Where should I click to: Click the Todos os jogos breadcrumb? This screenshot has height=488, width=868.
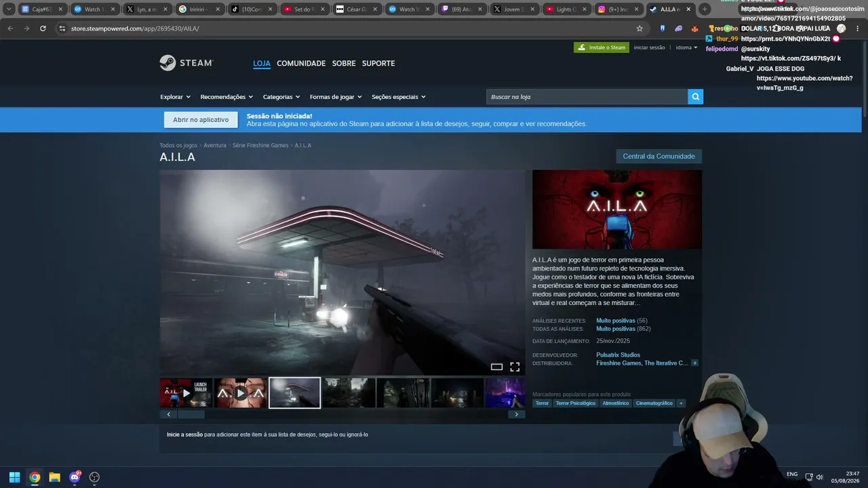(x=178, y=146)
